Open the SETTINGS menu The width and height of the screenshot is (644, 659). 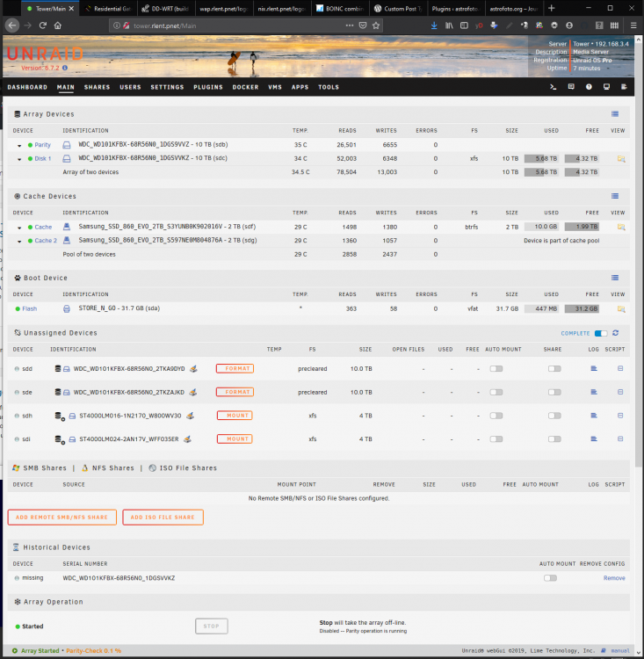[167, 87]
